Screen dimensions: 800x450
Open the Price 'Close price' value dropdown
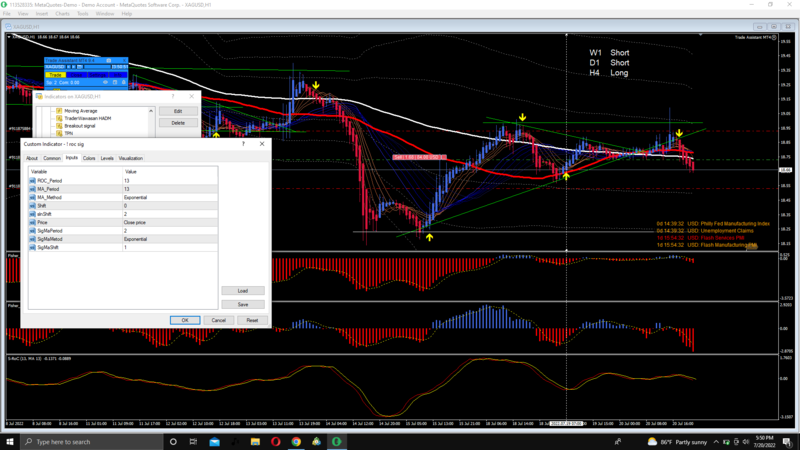pos(170,222)
